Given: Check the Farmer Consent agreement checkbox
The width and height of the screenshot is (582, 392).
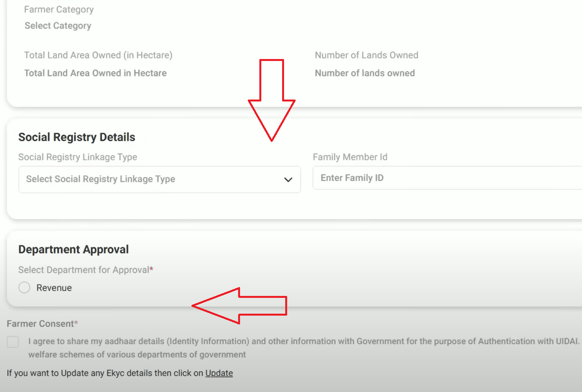Looking at the screenshot, I should pos(12,342).
